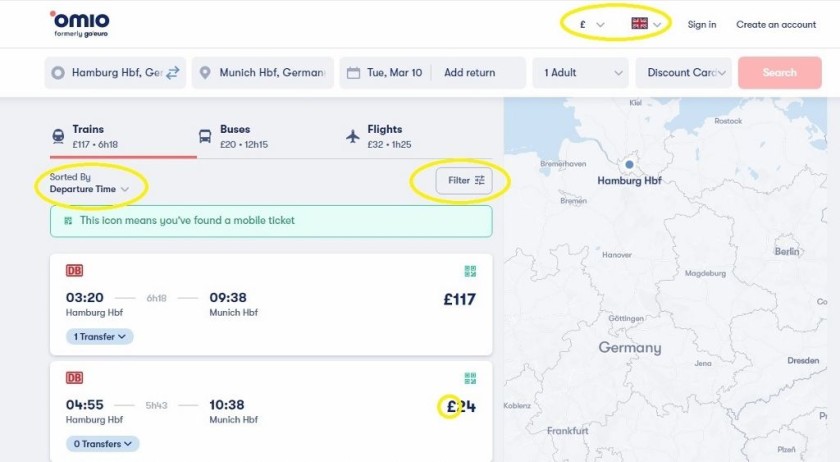Open the UK flag language selector
The image size is (840, 462).
(646, 24)
